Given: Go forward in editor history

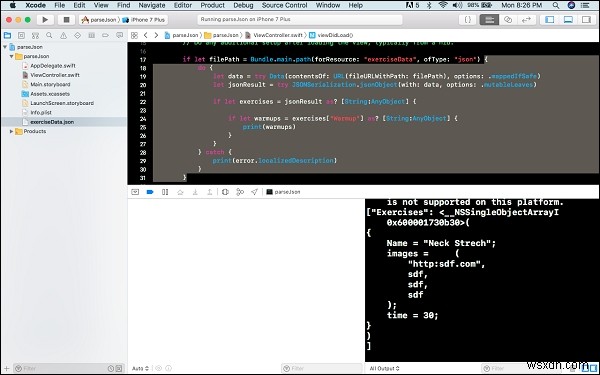Looking at the screenshot, I should (156, 35).
